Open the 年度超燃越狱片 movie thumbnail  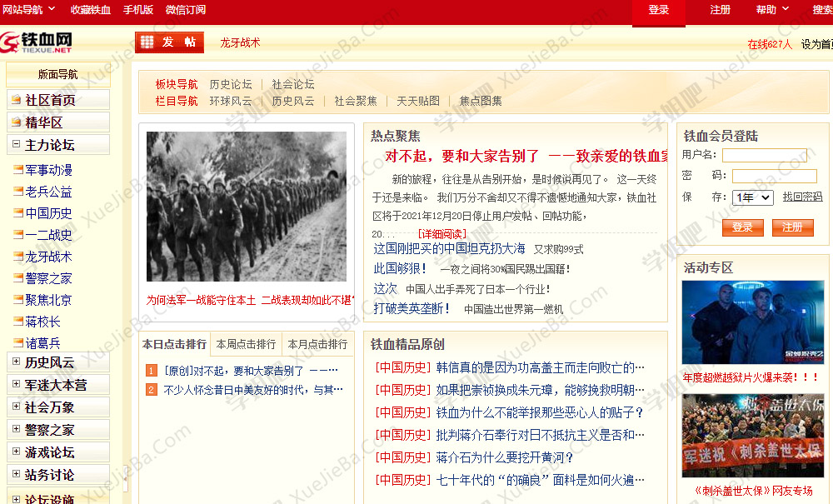click(x=753, y=322)
